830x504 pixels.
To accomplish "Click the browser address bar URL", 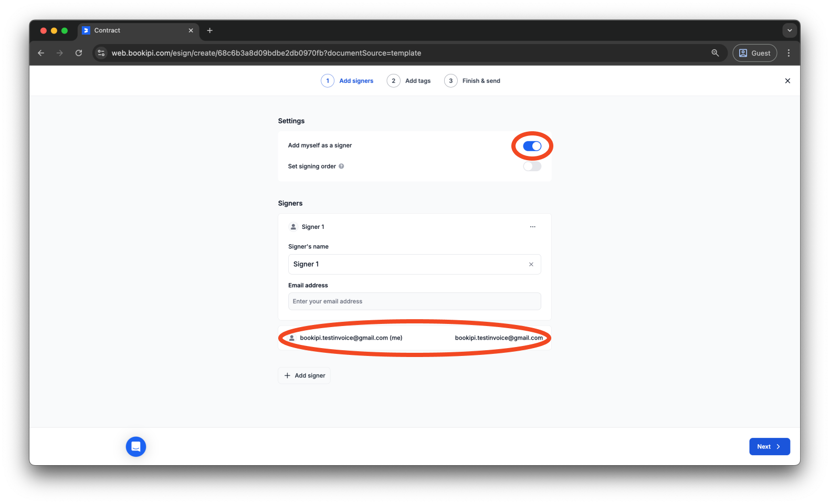I will pyautogui.click(x=266, y=53).
